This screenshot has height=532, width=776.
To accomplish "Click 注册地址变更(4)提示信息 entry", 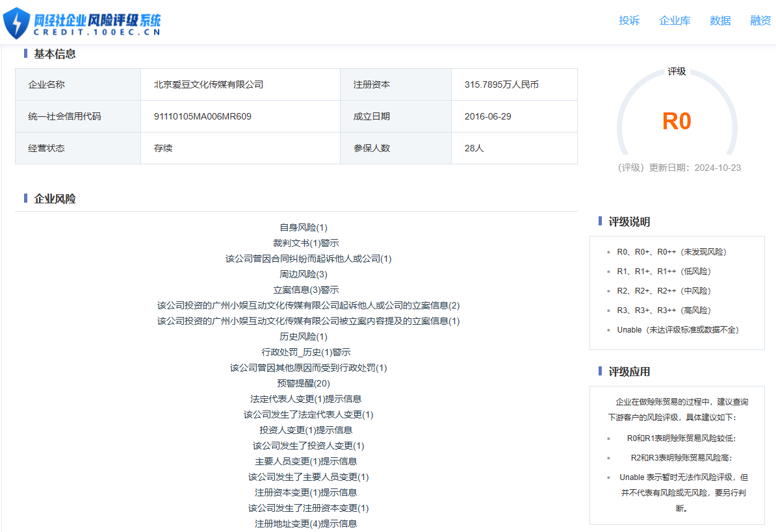I will (305, 524).
